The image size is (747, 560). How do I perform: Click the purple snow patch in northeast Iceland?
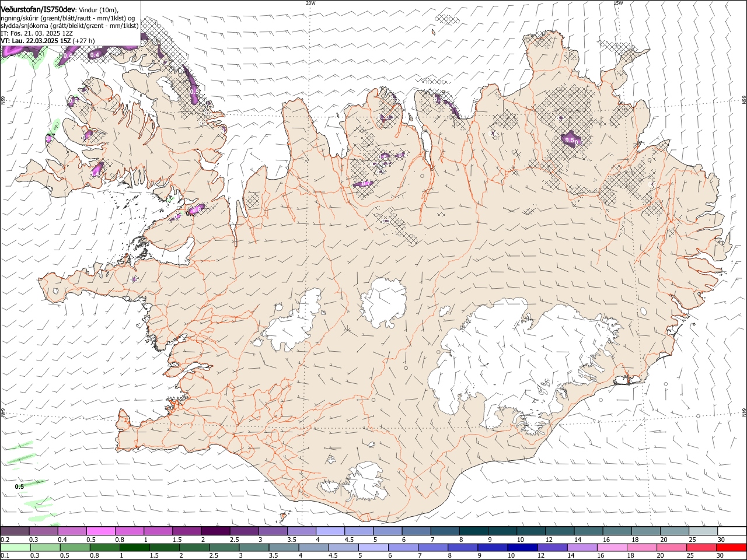coord(572,139)
